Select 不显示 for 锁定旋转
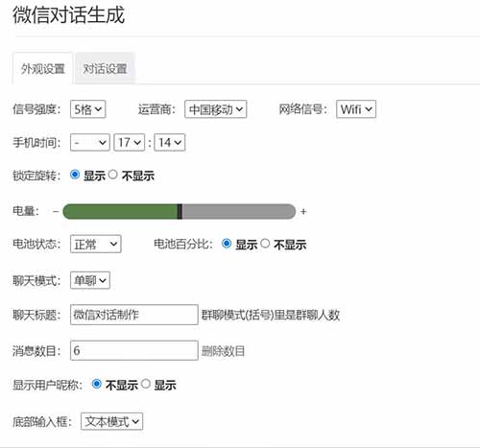Image resolution: width=480 pixels, height=448 pixels. click(x=112, y=175)
